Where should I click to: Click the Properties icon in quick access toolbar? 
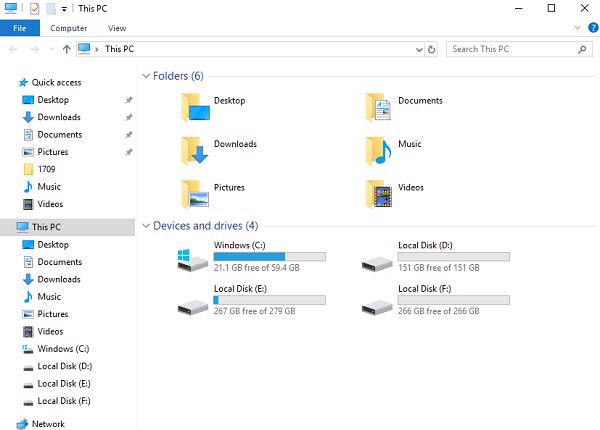[33, 8]
